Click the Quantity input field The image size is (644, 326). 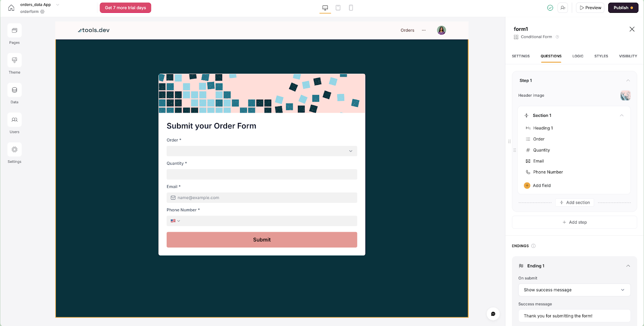pyautogui.click(x=262, y=174)
